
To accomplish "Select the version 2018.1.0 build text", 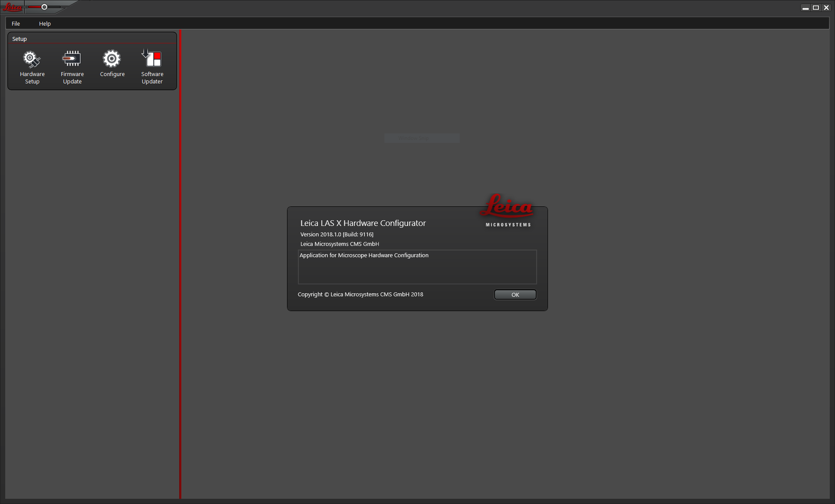I will 337,234.
